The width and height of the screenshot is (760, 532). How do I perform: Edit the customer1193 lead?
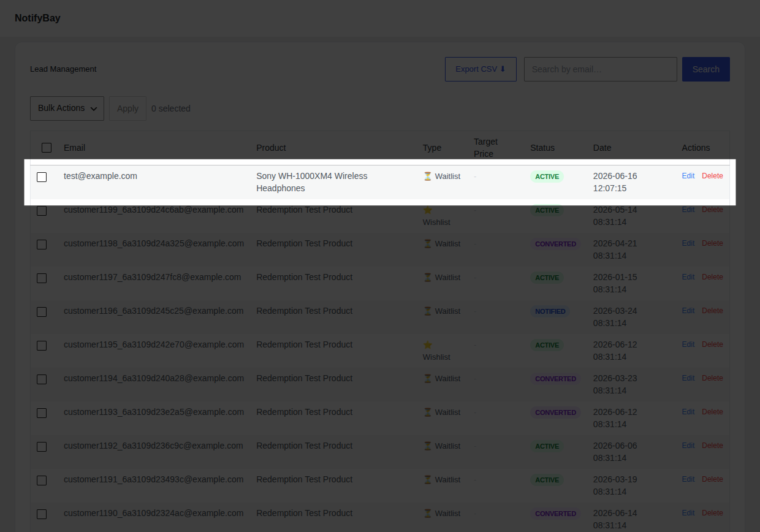click(x=688, y=412)
